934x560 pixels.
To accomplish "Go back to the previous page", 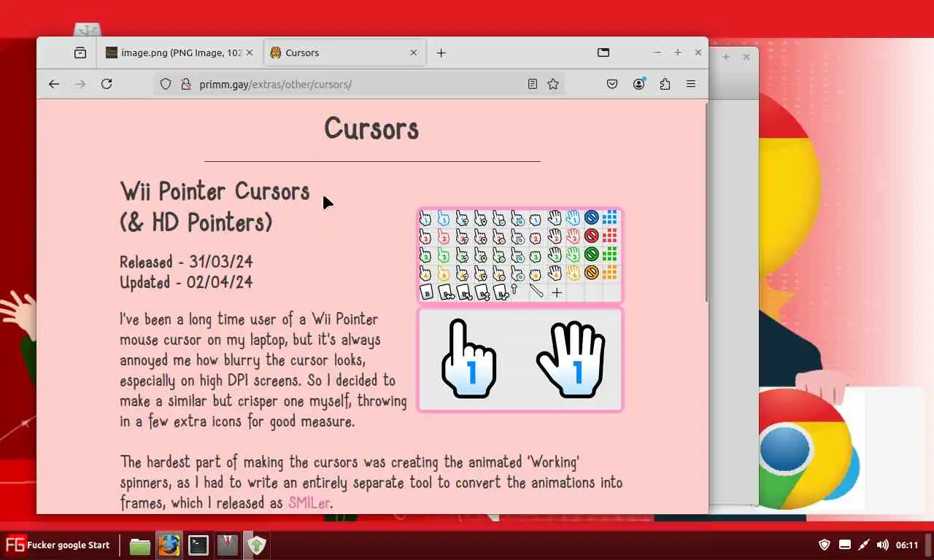I will pos(54,84).
